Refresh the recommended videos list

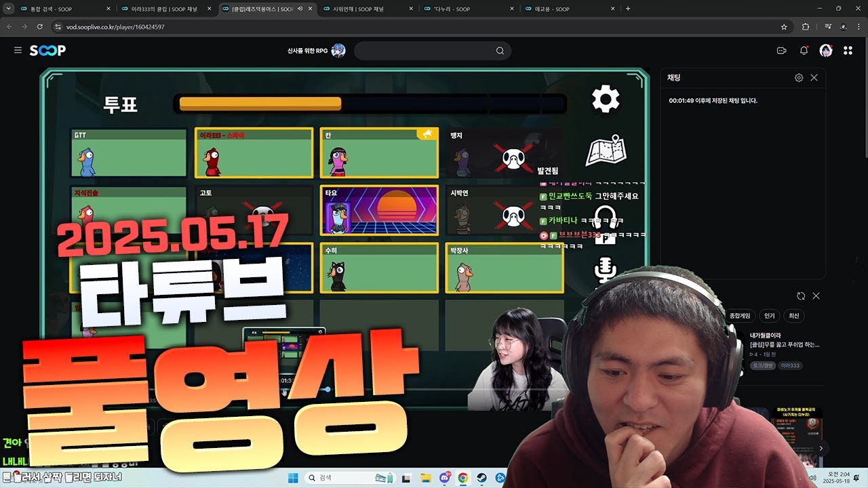801,296
